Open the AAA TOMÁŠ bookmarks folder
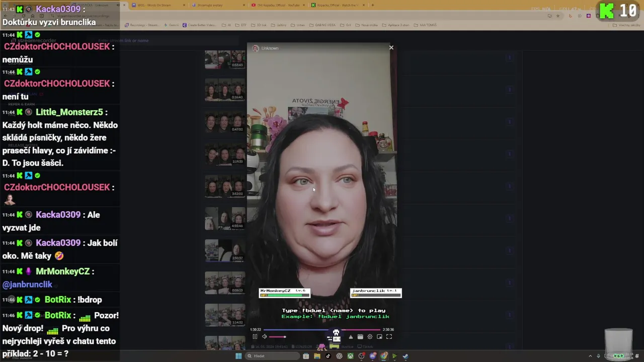Image resolution: width=644 pixels, height=362 pixels. pos(426,25)
